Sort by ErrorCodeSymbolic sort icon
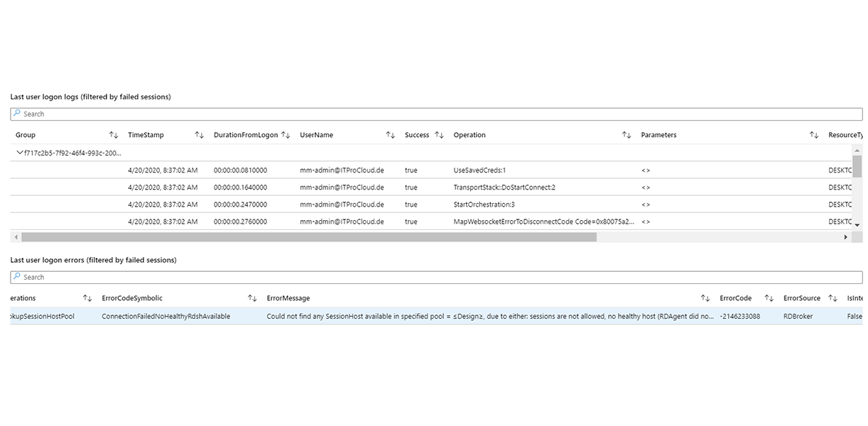The width and height of the screenshot is (868, 426). [x=252, y=298]
